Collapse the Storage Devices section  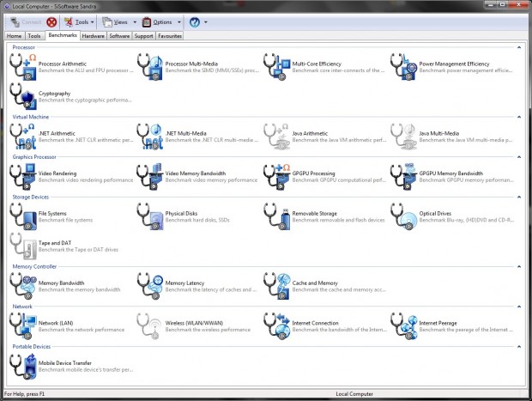pos(519,197)
